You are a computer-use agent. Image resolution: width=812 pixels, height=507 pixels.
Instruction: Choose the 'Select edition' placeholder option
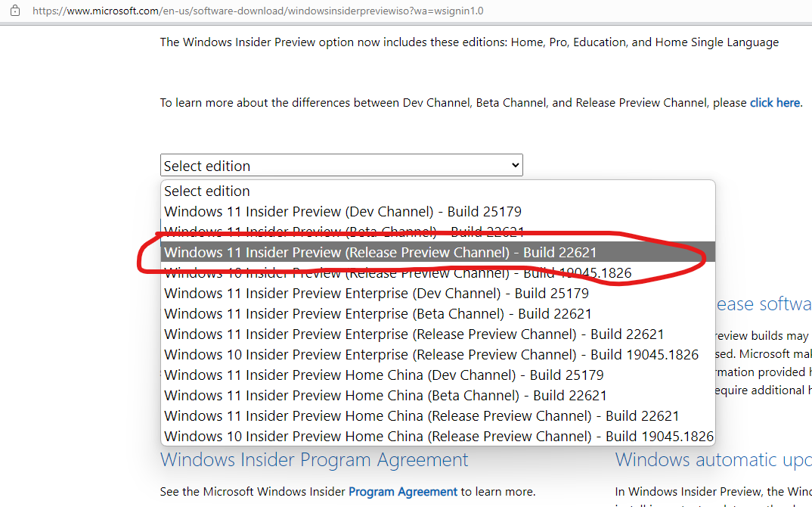tap(438, 191)
